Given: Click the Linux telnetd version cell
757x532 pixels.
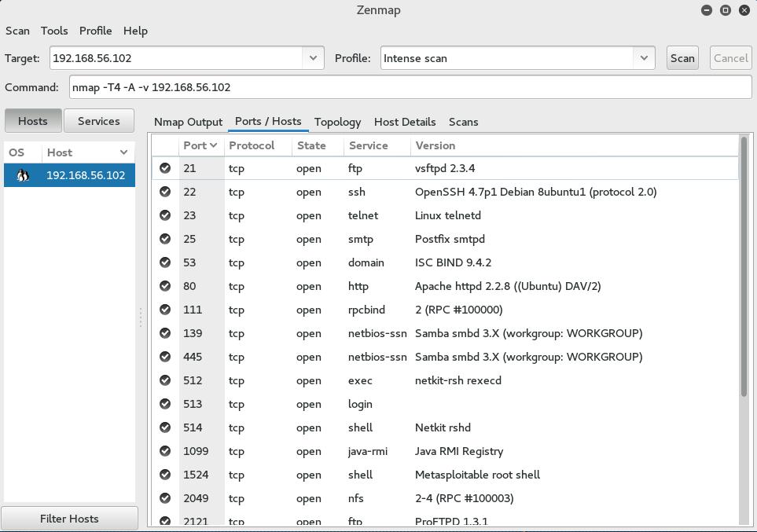Looking at the screenshot, I should [447, 215].
